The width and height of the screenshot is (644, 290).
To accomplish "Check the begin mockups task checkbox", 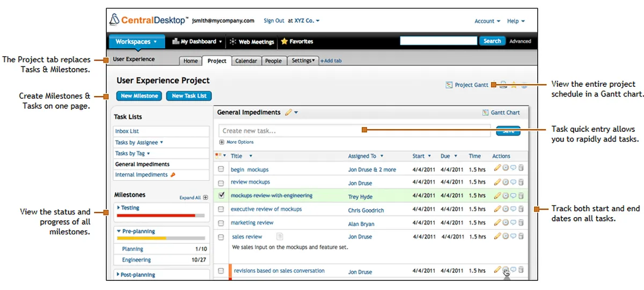I will [x=221, y=169].
